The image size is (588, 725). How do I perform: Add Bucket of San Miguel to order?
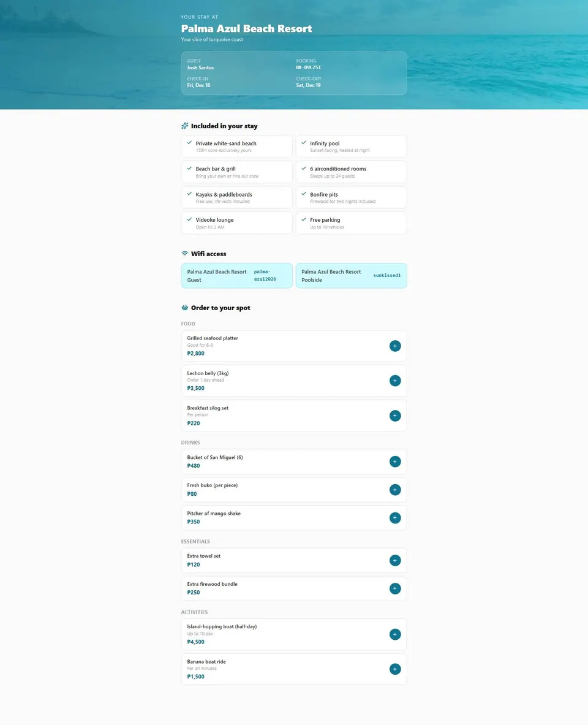click(395, 461)
